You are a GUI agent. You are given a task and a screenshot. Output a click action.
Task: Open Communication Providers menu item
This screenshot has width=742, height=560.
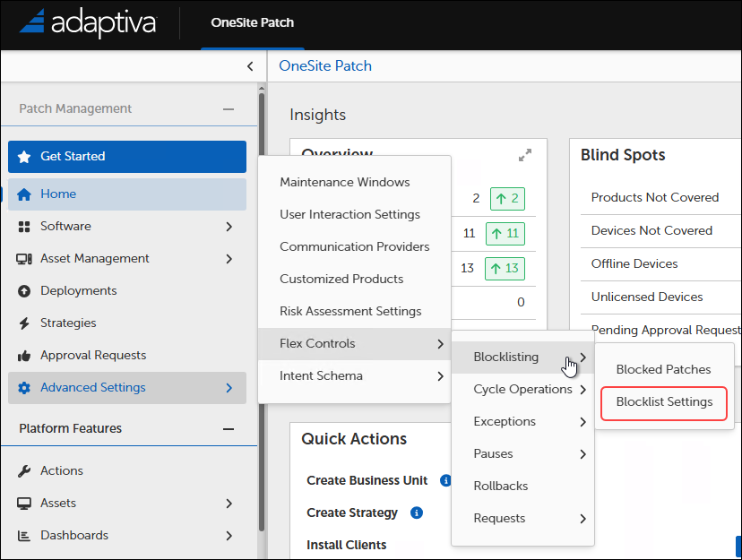pyautogui.click(x=354, y=246)
